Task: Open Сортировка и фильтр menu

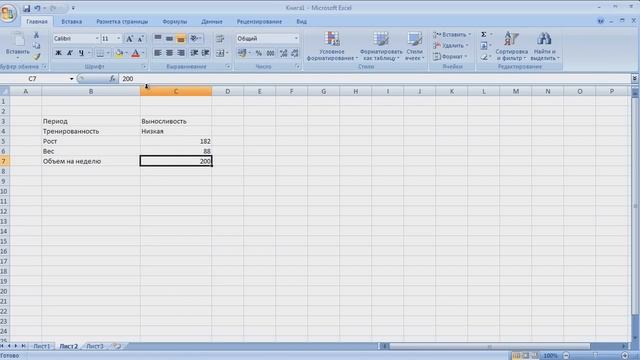Action: tap(511, 46)
